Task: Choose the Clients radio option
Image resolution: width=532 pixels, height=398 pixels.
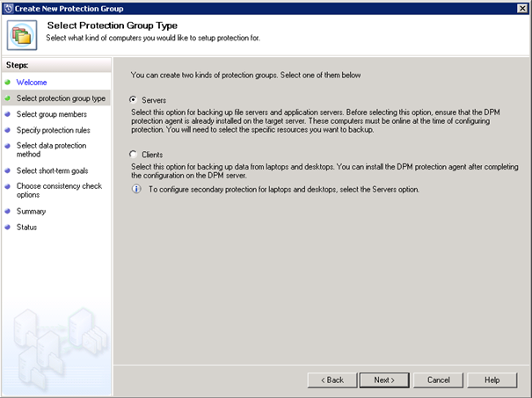Action: point(133,155)
